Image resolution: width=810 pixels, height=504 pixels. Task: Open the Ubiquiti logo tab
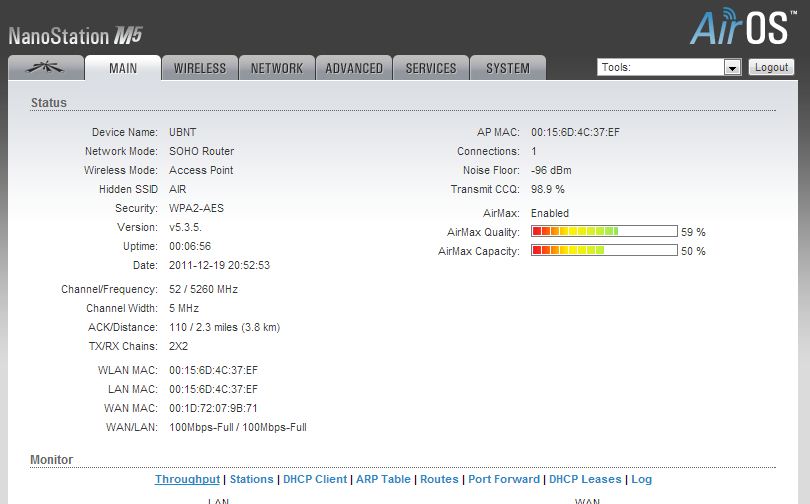[46, 68]
